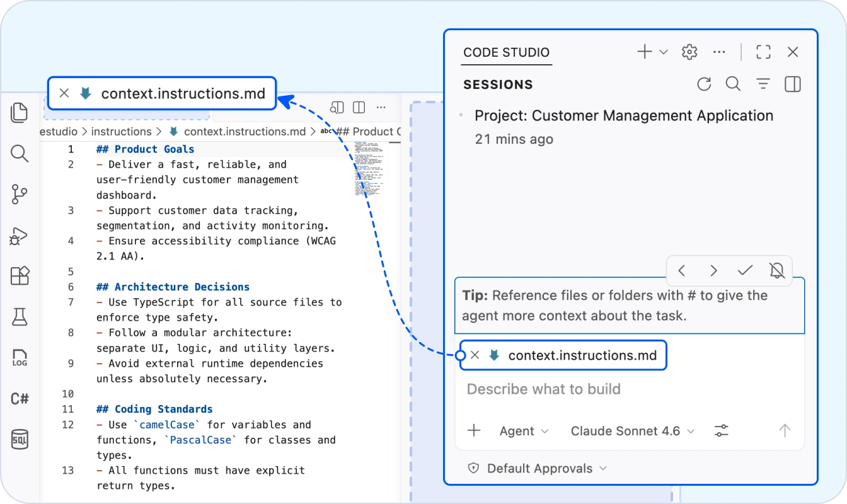Click the Coding Standards heading line

(155, 409)
